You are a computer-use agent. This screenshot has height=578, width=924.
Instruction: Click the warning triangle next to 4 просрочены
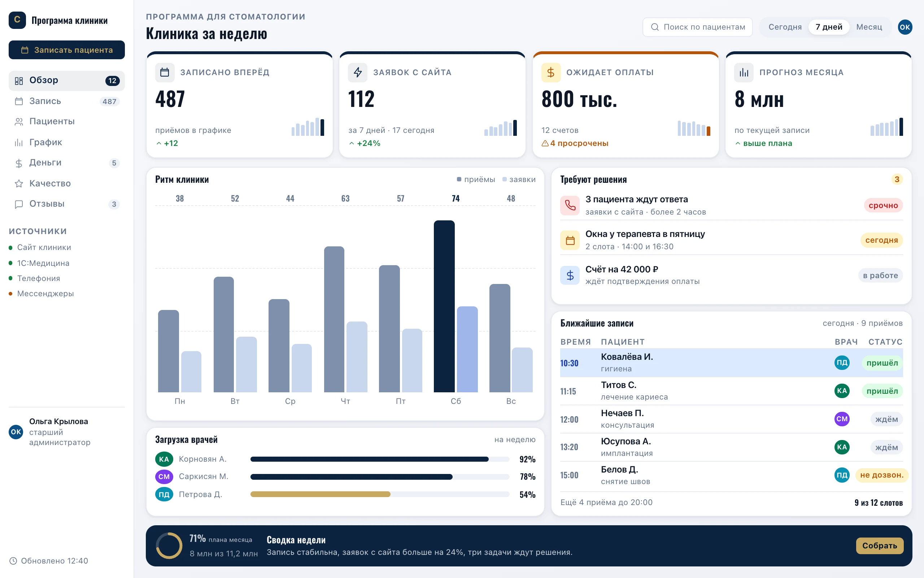545,143
